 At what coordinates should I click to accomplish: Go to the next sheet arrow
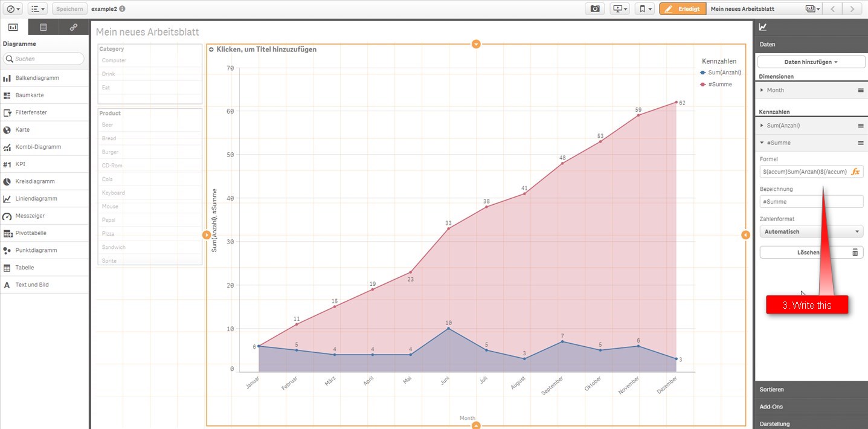pyautogui.click(x=852, y=9)
